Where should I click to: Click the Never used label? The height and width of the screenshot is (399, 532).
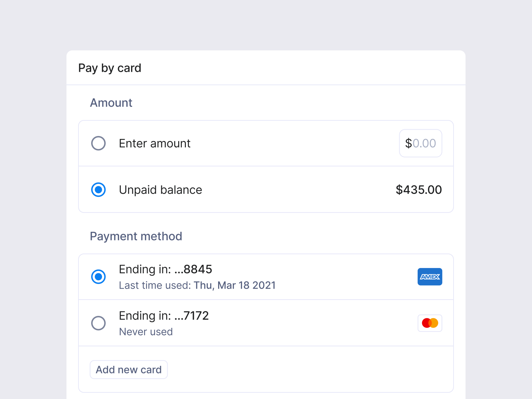pyautogui.click(x=146, y=332)
